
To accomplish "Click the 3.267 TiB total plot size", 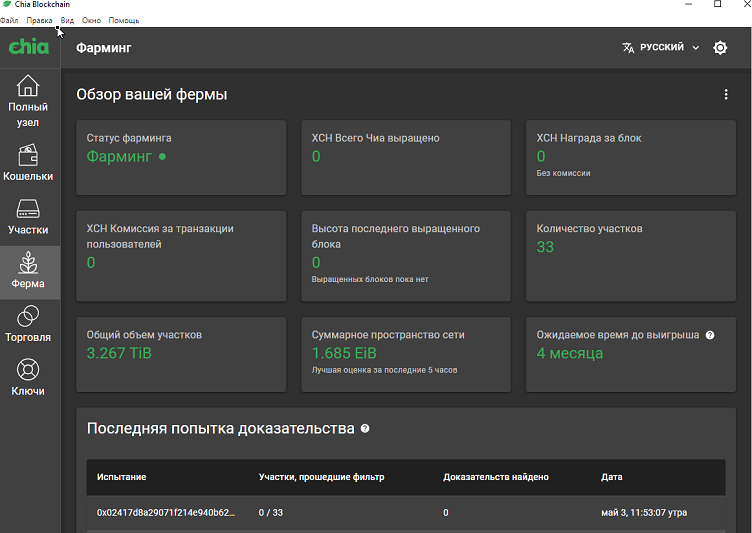I will pos(119,353).
